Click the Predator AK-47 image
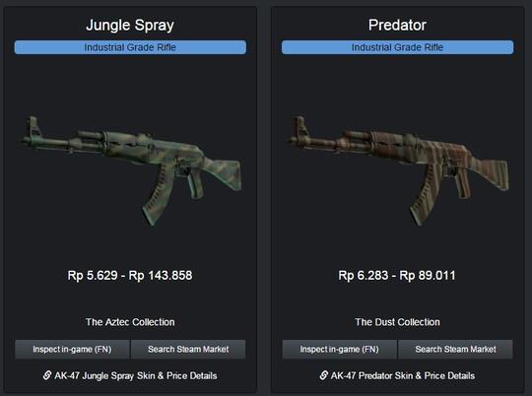This screenshot has width=532, height=396. click(398, 170)
